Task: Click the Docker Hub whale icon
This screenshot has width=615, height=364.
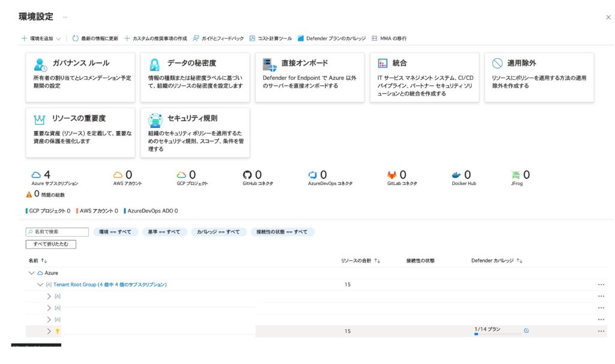Action: pos(456,175)
